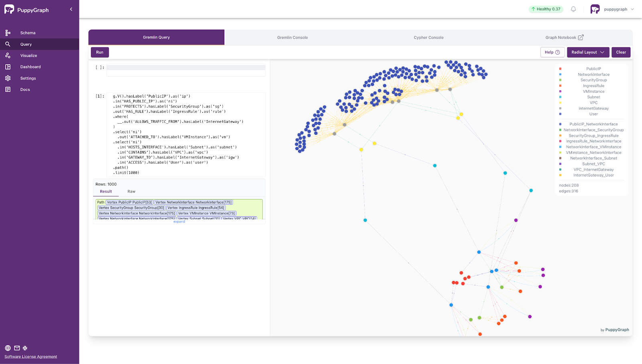Viewport: 642px width, 364px height.
Task: Open the Radial Layout dropdown
Action: pyautogui.click(x=588, y=52)
